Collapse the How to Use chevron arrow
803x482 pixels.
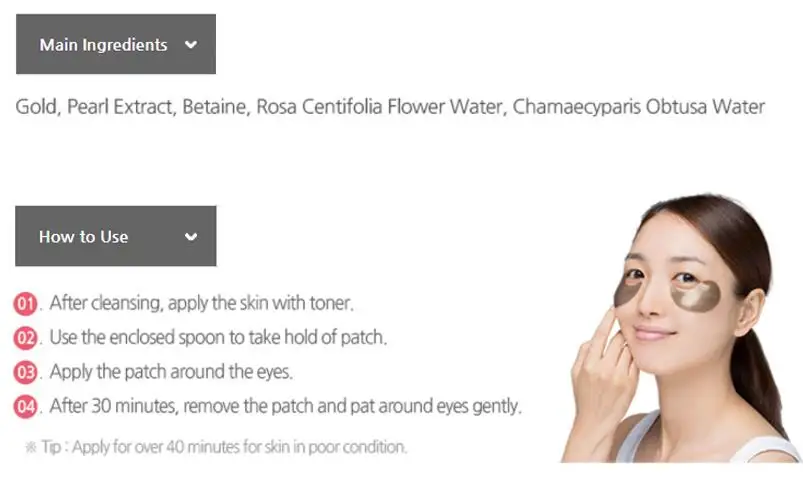point(191,237)
